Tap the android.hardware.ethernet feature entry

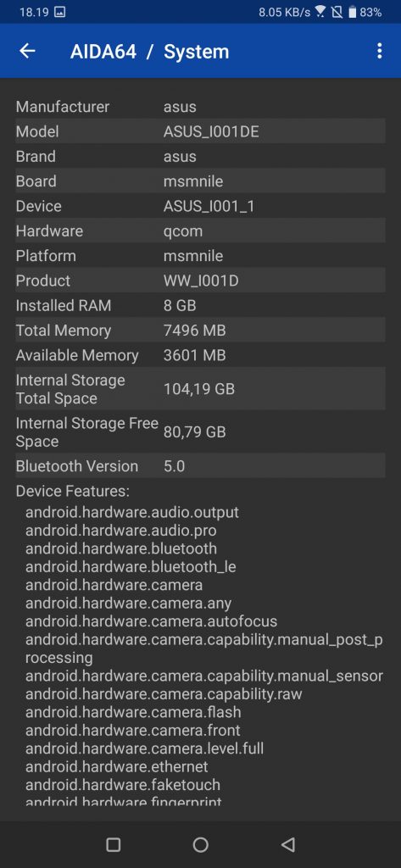click(x=117, y=766)
